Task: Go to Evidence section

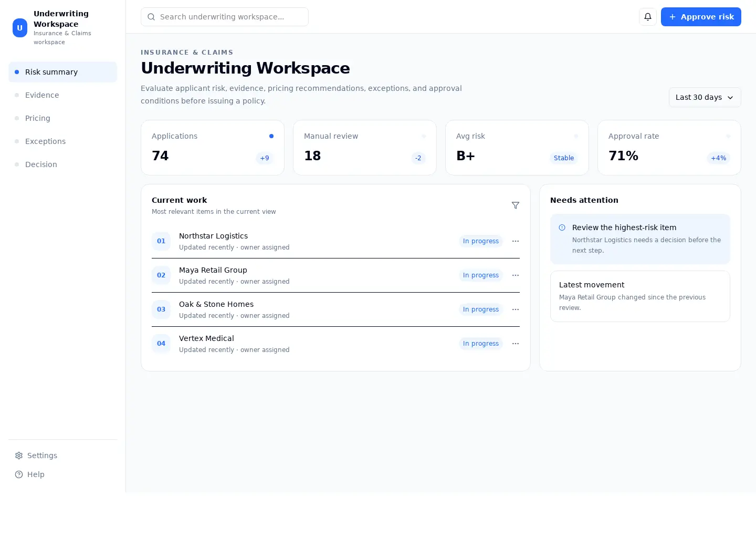Action: tap(62, 95)
